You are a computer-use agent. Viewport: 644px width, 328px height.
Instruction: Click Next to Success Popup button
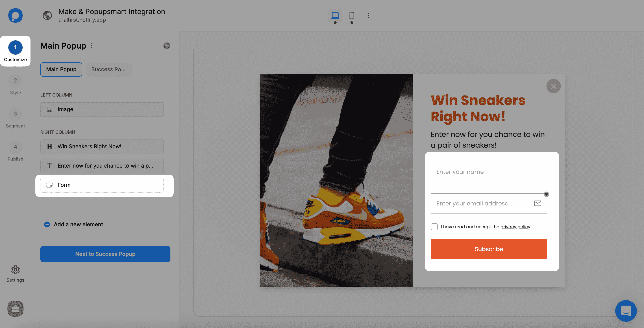click(x=105, y=254)
